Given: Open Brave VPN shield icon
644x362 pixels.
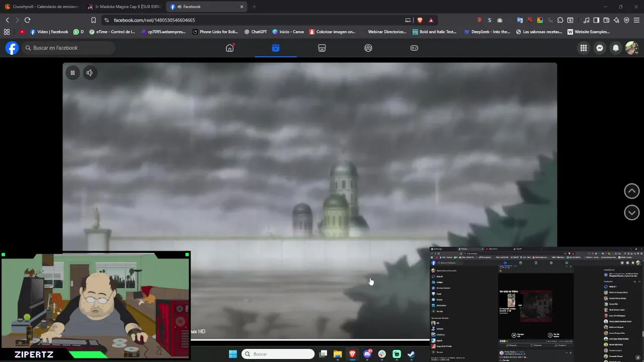Looking at the screenshot, I should click(x=626, y=20).
